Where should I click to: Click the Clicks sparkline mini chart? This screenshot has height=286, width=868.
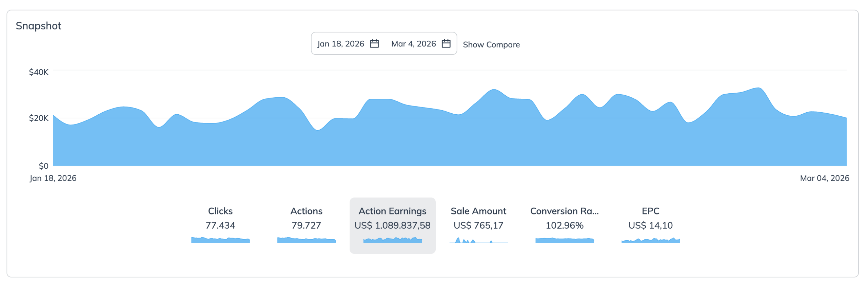pos(220,240)
